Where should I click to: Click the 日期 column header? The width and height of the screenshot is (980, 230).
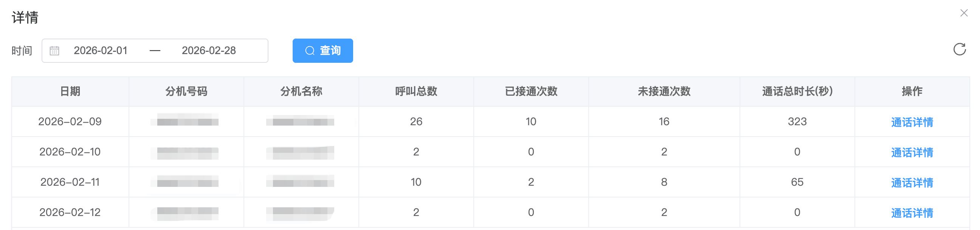click(x=70, y=92)
